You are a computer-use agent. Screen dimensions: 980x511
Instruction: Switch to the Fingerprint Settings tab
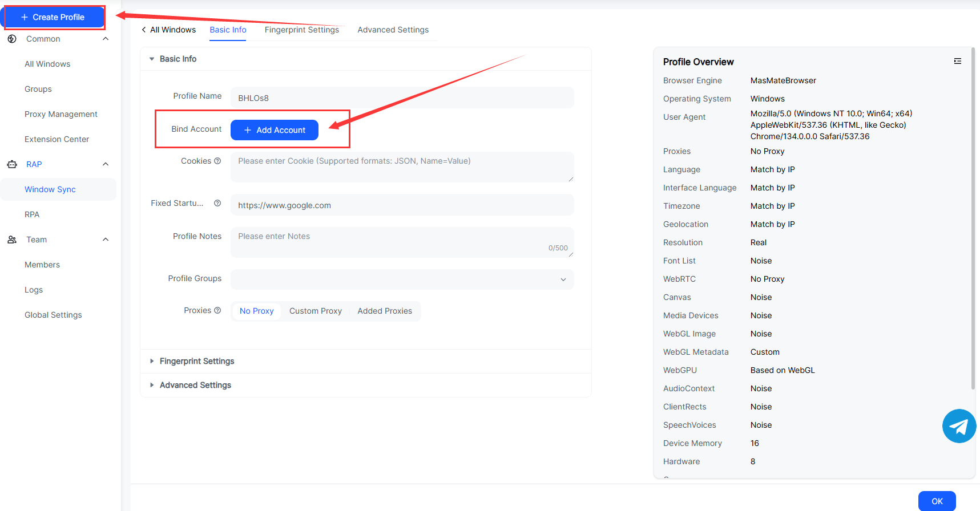301,30
